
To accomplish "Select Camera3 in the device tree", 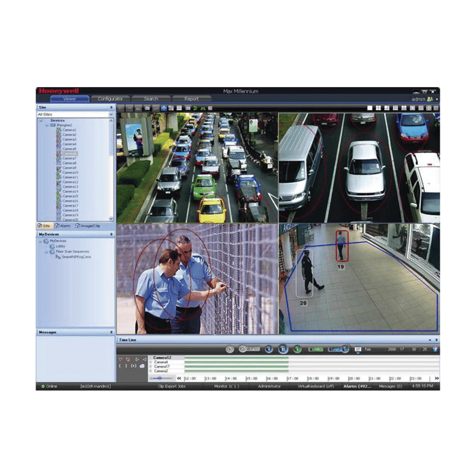I will click(x=69, y=139).
